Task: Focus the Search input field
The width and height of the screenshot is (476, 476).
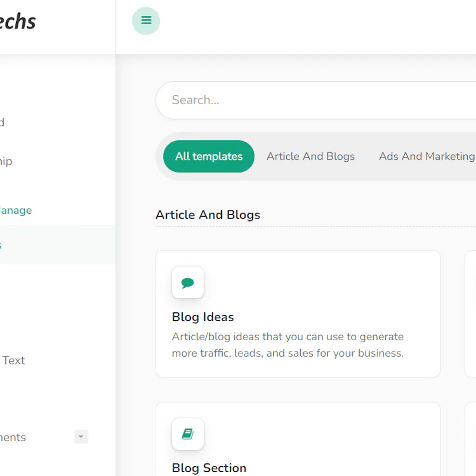Action: [x=316, y=100]
